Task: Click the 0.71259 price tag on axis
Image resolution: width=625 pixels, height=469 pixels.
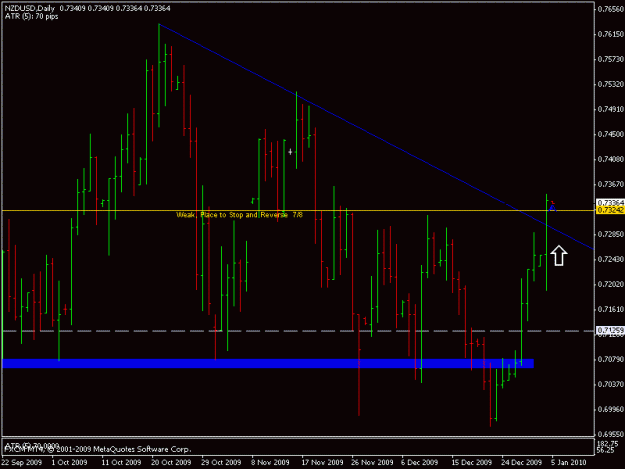Action: [x=610, y=330]
